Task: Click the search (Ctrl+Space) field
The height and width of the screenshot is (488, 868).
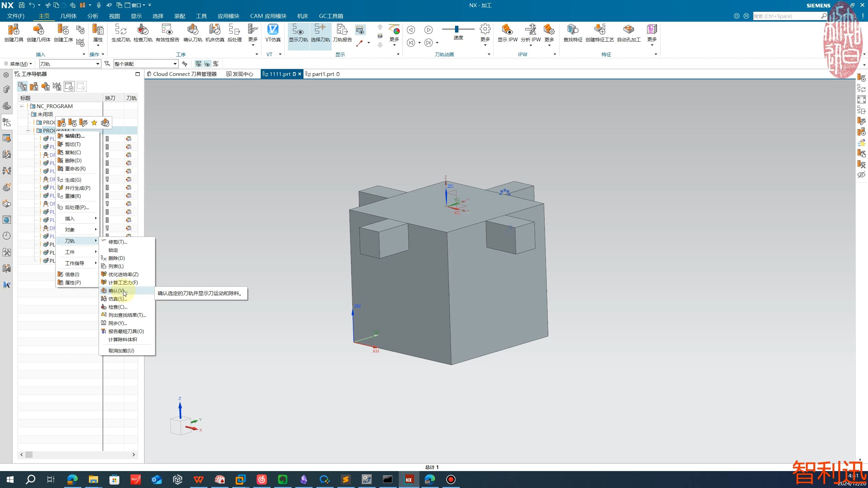Action: 787,16
